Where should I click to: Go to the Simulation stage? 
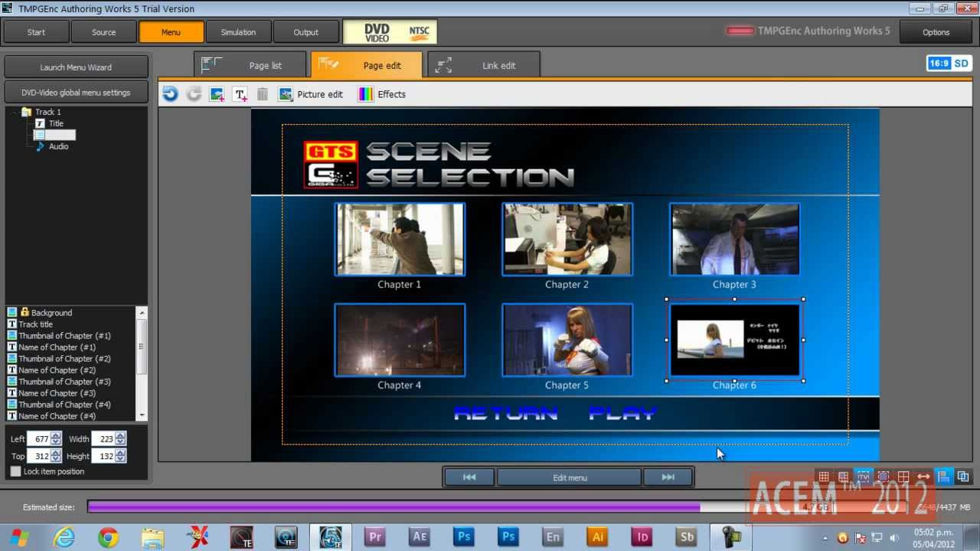click(238, 32)
